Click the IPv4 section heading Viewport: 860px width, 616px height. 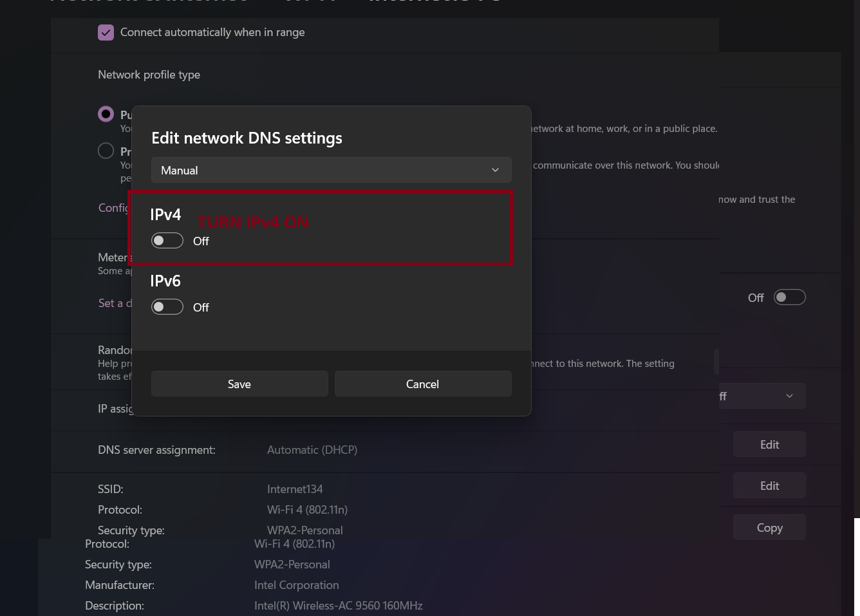(x=165, y=214)
